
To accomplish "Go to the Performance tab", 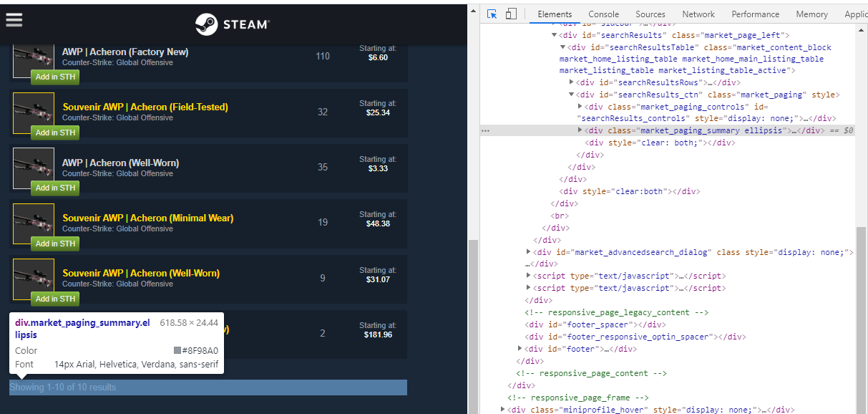I will [756, 14].
